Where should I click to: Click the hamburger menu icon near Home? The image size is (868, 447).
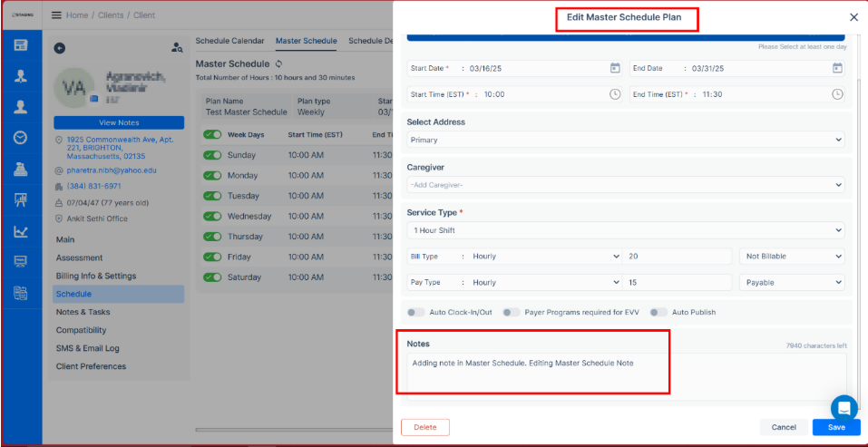click(x=56, y=15)
